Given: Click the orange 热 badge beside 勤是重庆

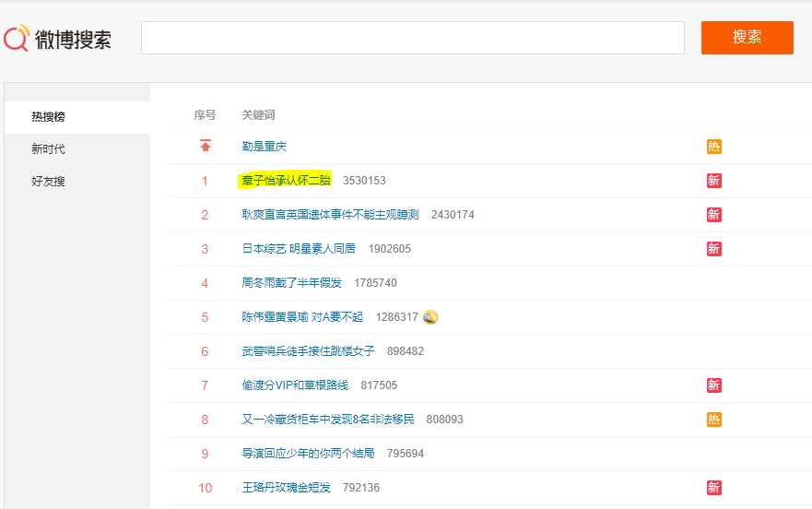Looking at the screenshot, I should tap(713, 147).
